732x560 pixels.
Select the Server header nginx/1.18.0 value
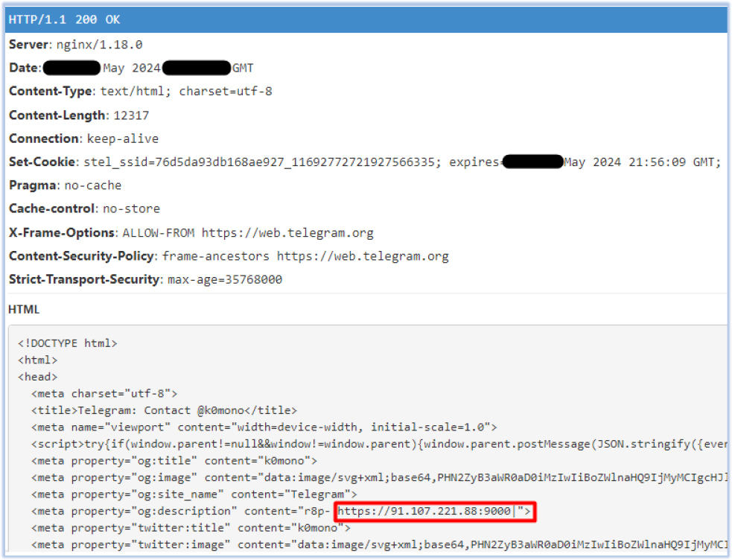pos(100,45)
